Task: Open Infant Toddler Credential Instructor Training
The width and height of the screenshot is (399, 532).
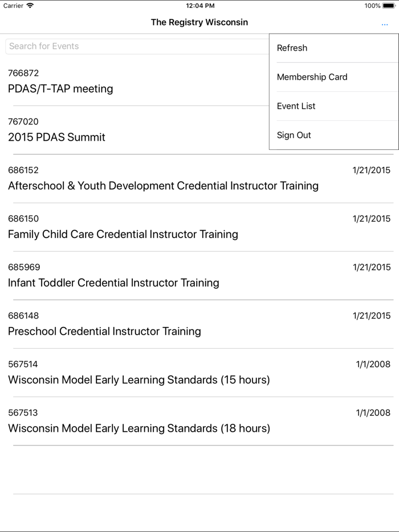Action: tap(113, 283)
